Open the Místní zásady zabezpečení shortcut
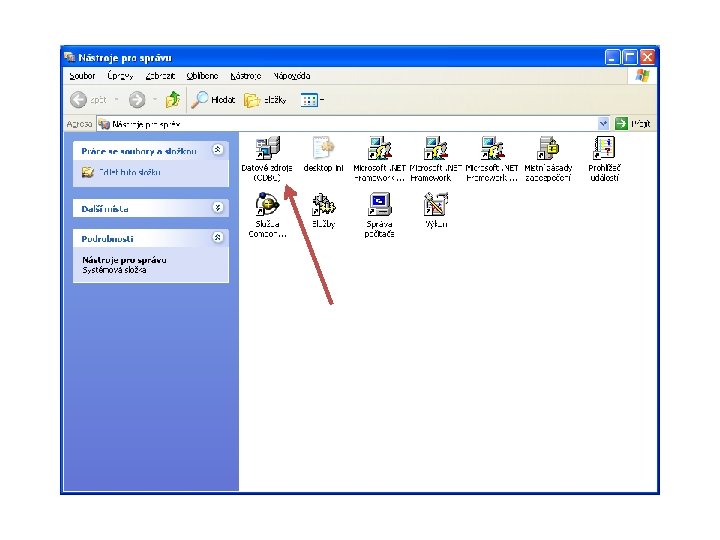 [548, 158]
